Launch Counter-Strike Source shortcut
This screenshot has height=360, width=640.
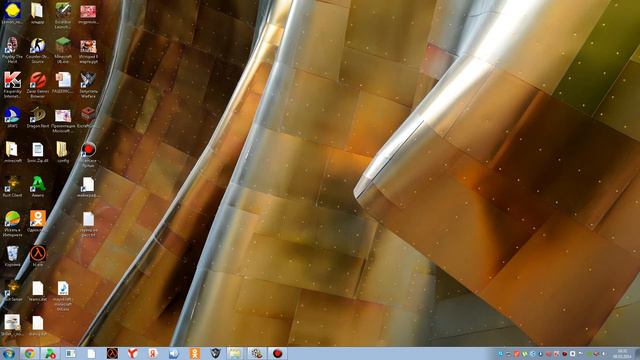[x=38, y=45]
